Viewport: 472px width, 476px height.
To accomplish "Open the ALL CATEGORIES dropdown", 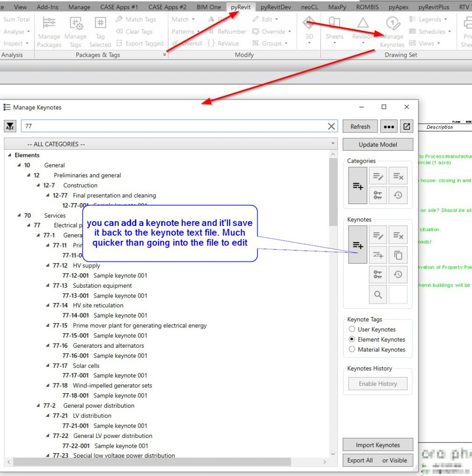I will (170, 144).
